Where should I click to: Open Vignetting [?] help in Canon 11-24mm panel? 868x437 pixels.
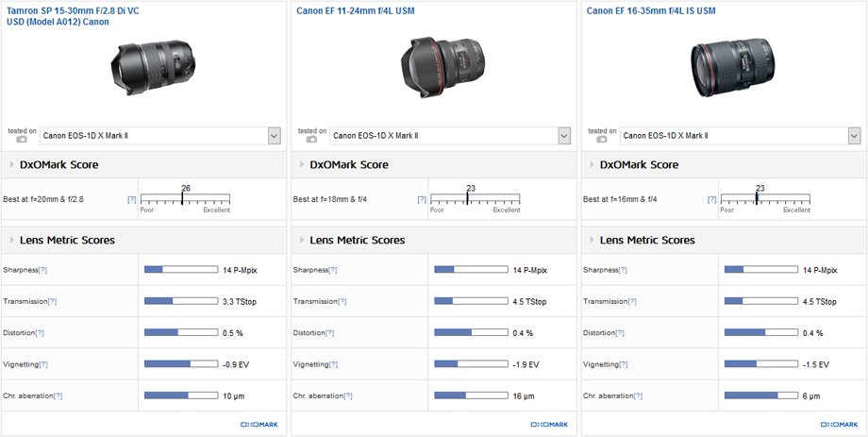click(333, 364)
